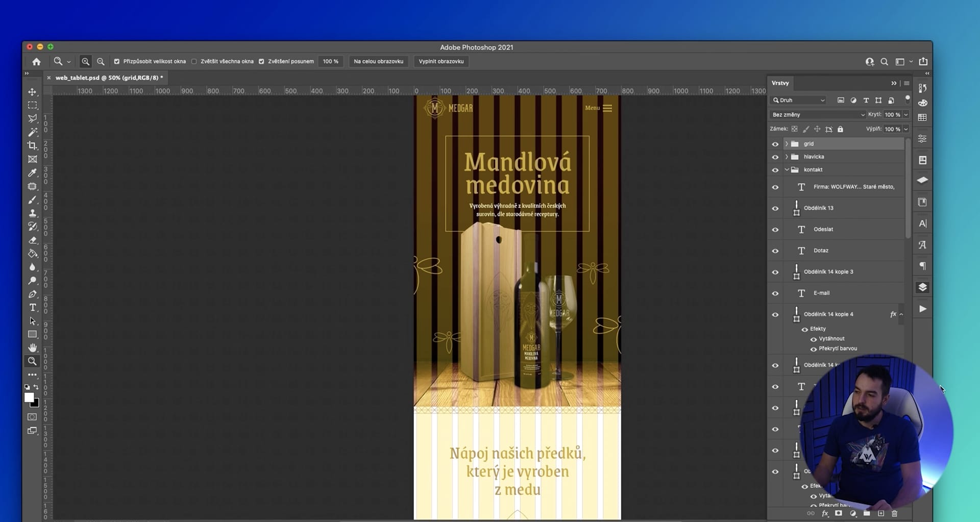Hide the Obdélník 13 layer
Image resolution: width=980 pixels, height=522 pixels.
click(x=775, y=208)
